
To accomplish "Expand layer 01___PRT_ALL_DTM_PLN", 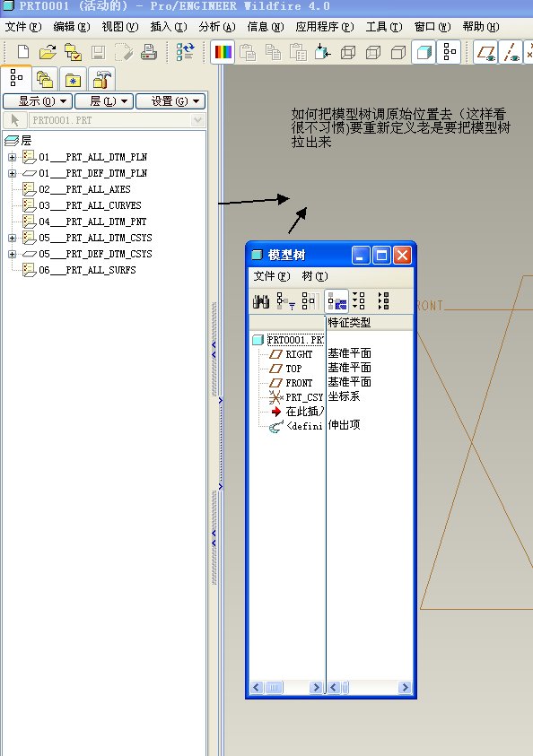I will (12, 157).
